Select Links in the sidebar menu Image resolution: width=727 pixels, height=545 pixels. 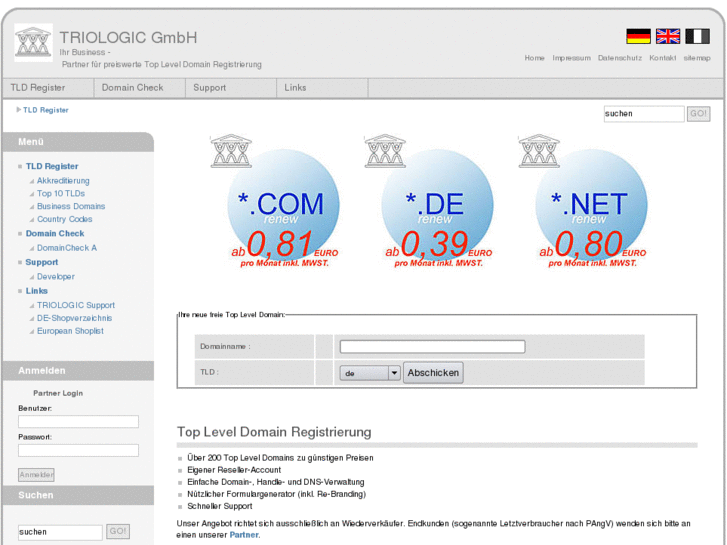pos(37,291)
